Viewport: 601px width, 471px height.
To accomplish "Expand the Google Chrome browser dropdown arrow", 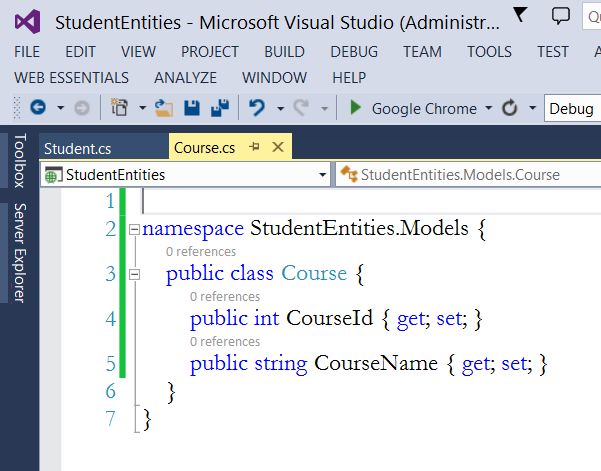I will click(x=489, y=108).
